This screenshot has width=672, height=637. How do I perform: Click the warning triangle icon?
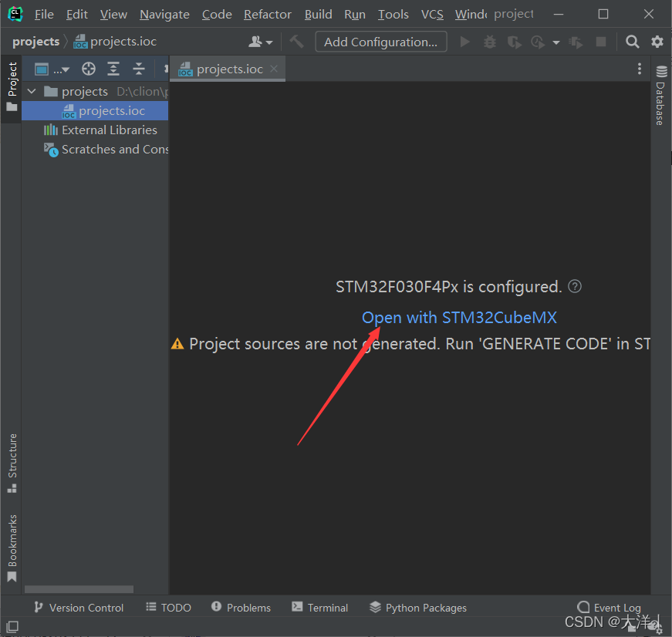177,344
